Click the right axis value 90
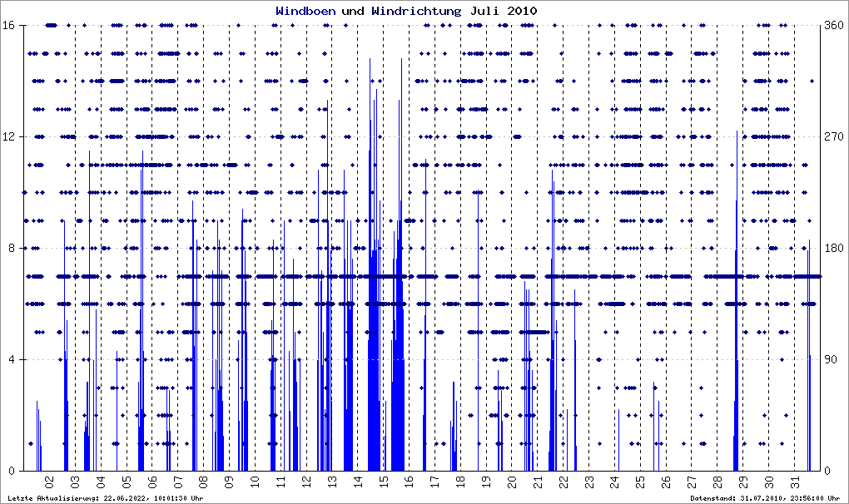The width and height of the screenshot is (849, 504). tap(832, 359)
